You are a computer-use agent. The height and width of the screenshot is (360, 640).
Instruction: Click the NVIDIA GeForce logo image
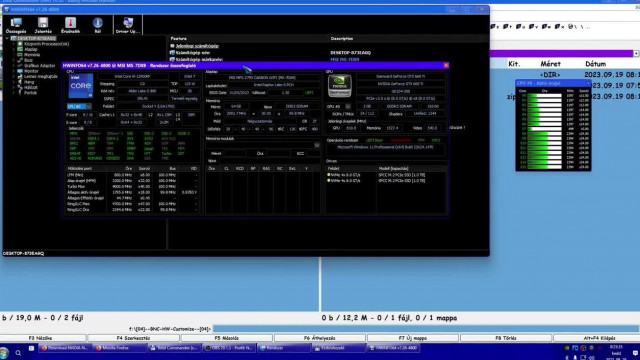(340, 86)
